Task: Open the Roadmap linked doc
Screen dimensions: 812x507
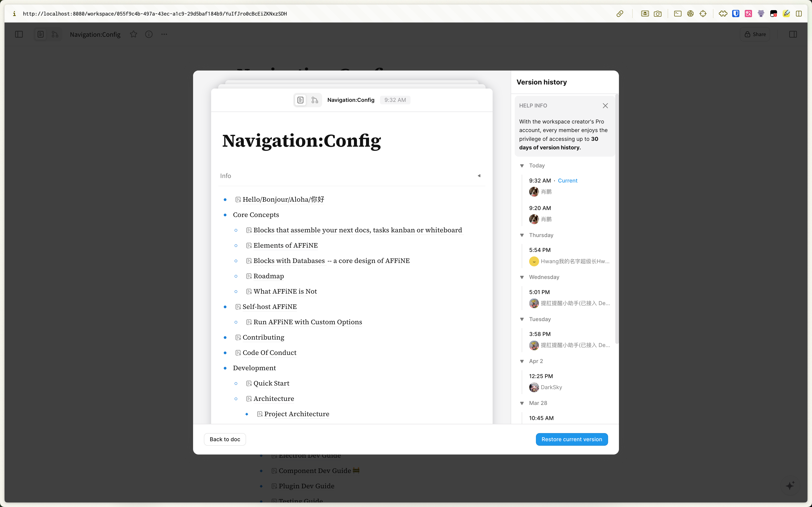Action: point(268,276)
